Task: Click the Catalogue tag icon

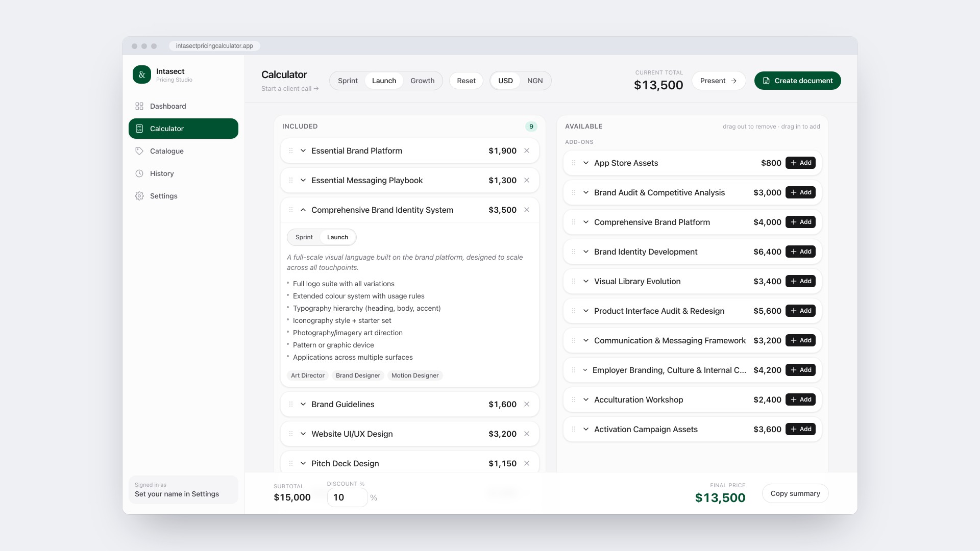Action: tap(139, 151)
